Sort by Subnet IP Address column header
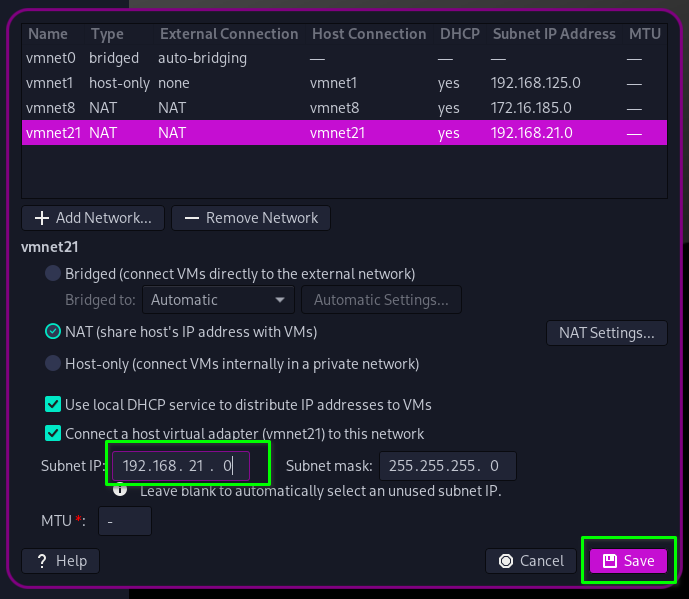This screenshot has height=599, width=689. (554, 34)
